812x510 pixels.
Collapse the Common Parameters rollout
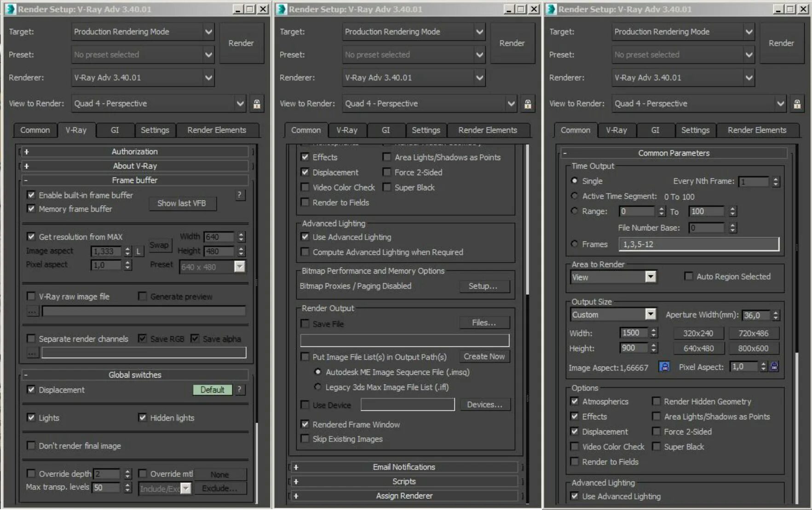(x=674, y=153)
